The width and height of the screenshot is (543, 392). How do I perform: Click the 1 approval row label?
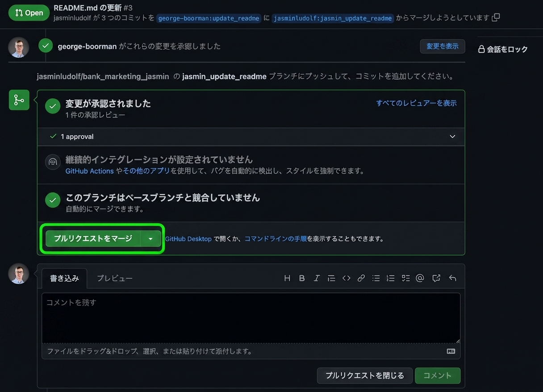tap(77, 137)
